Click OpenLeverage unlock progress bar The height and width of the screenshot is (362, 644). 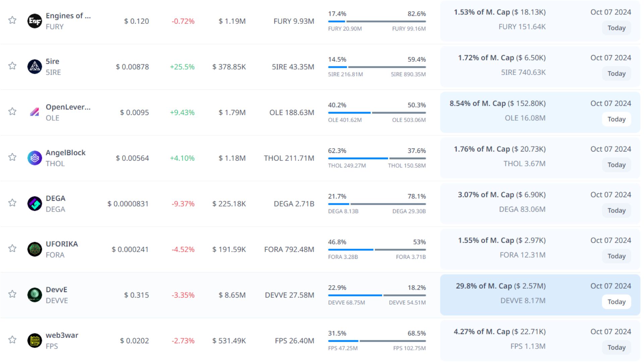point(377,113)
